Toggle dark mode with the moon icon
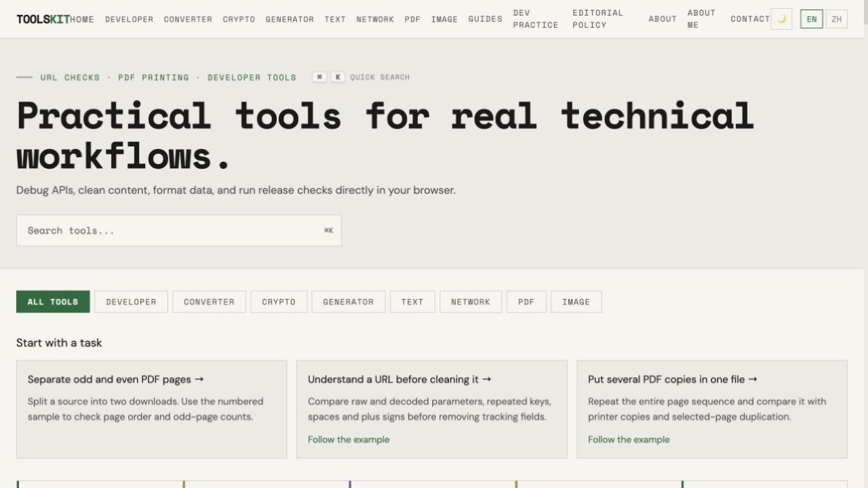 point(781,19)
